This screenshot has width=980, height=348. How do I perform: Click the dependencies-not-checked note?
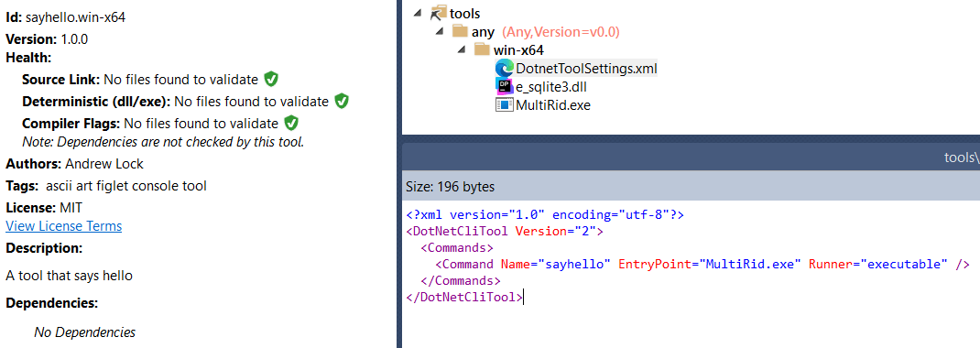(x=163, y=142)
